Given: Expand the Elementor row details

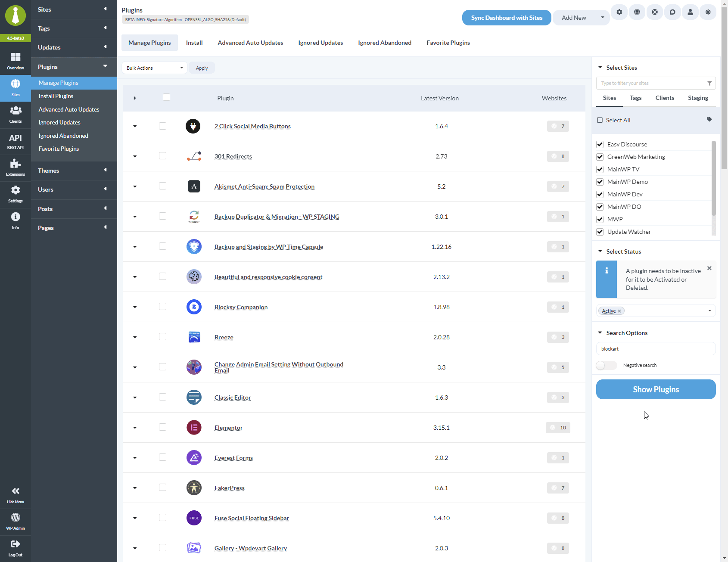Looking at the screenshot, I should [x=135, y=428].
